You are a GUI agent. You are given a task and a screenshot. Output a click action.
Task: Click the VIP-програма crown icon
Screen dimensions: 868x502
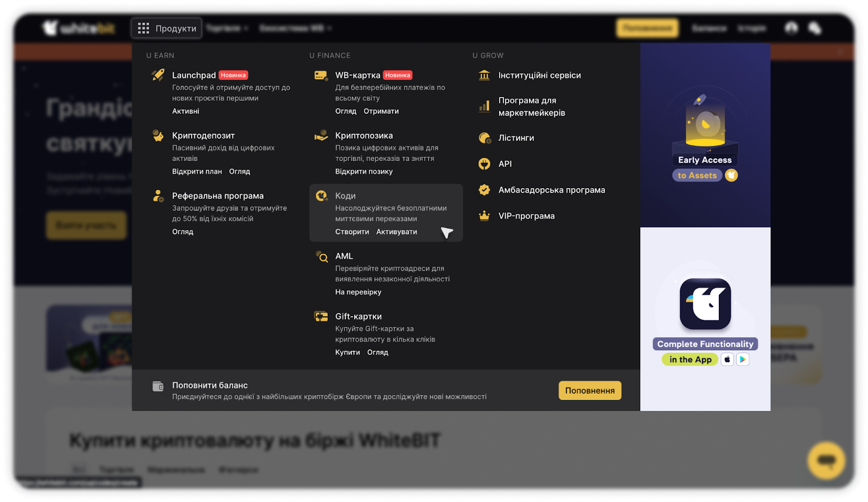pos(484,216)
